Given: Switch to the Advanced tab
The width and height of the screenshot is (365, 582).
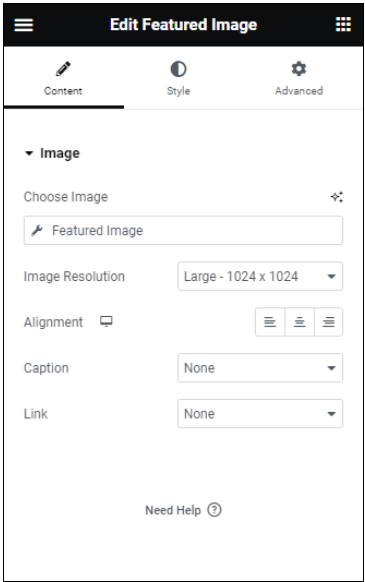Looking at the screenshot, I should pyautogui.click(x=299, y=78).
